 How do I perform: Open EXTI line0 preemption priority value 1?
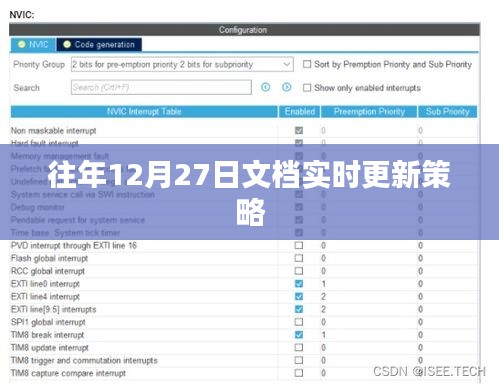(323, 284)
